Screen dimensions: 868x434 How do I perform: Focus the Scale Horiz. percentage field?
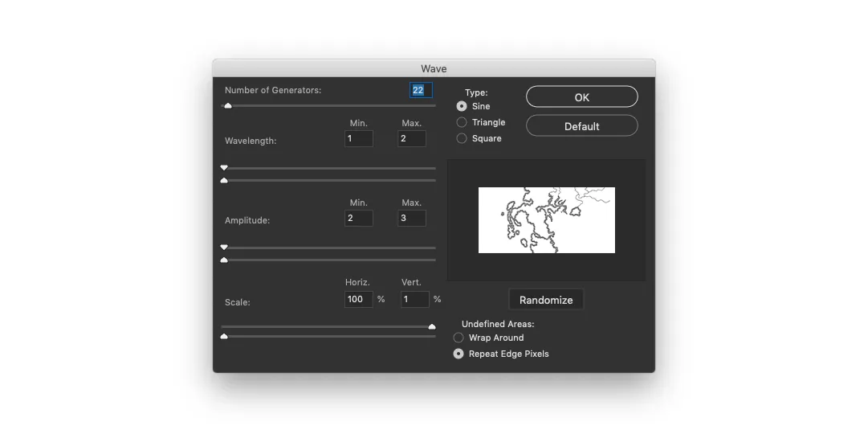coord(358,299)
